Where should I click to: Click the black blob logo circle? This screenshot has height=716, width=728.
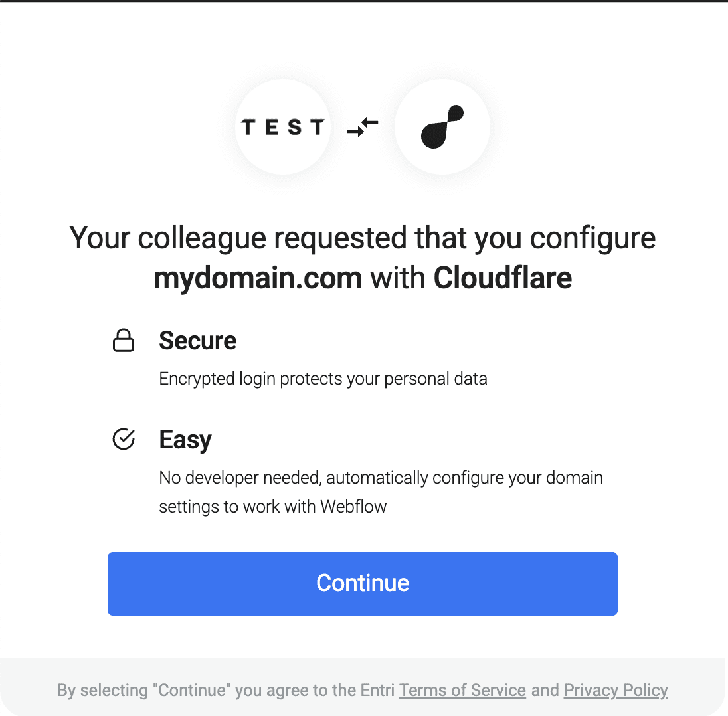tap(442, 127)
